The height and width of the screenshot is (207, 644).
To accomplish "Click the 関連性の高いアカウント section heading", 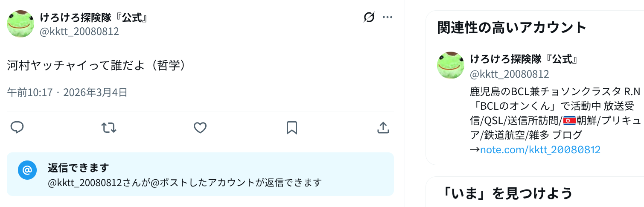I will (512, 27).
